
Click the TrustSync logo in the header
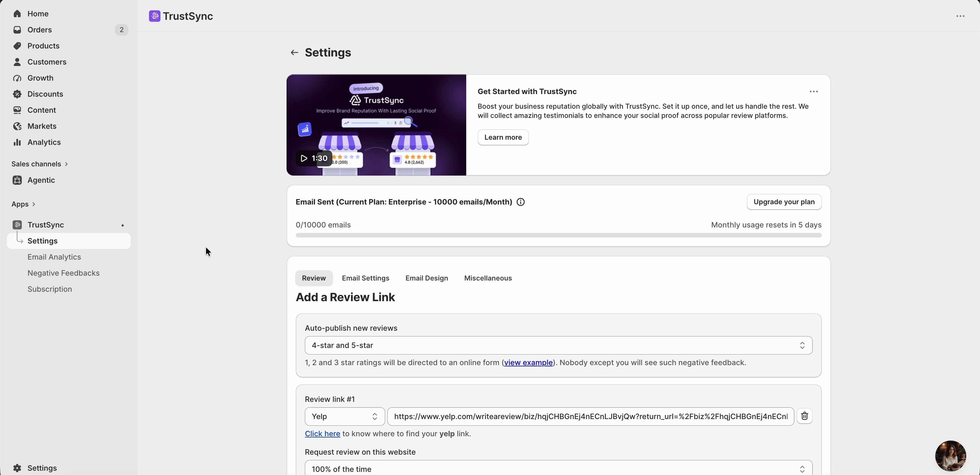point(154,16)
